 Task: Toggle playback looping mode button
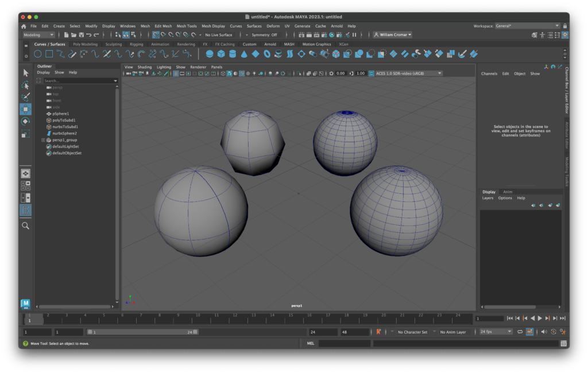520,332
